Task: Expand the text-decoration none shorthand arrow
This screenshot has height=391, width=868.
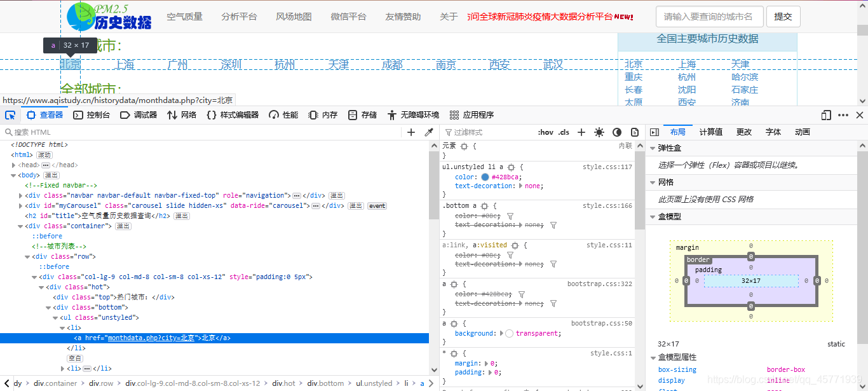Action: [x=522, y=186]
